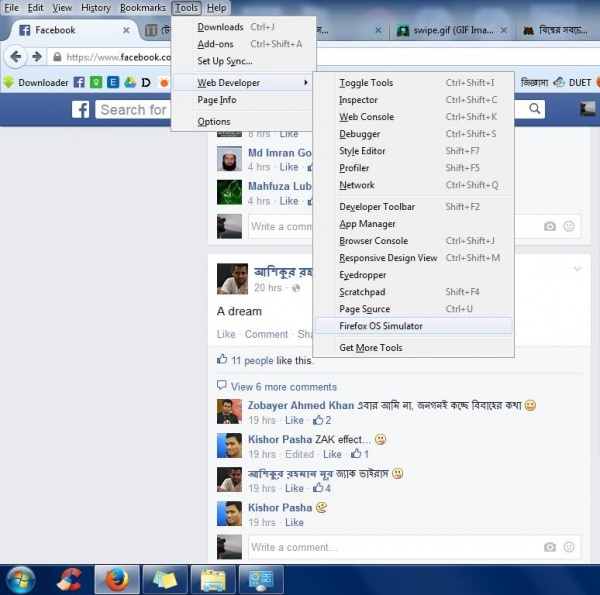Open the History menu
Viewport: 600px width, 595px height.
tap(96, 8)
